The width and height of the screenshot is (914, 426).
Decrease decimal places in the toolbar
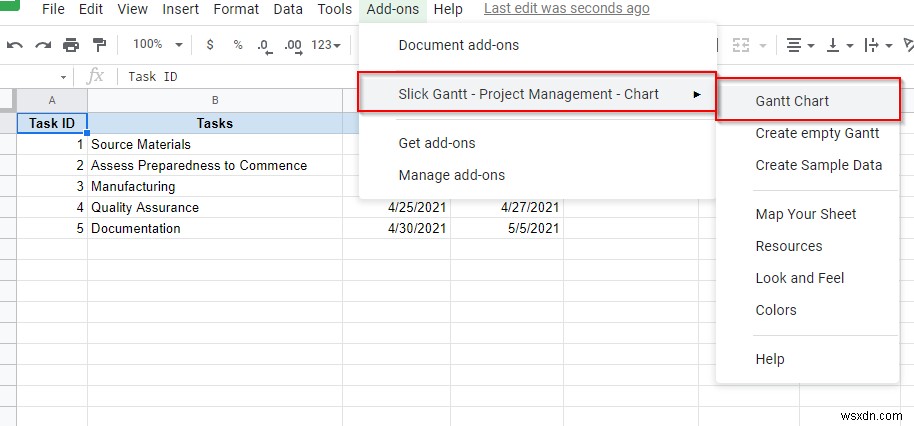click(x=265, y=45)
